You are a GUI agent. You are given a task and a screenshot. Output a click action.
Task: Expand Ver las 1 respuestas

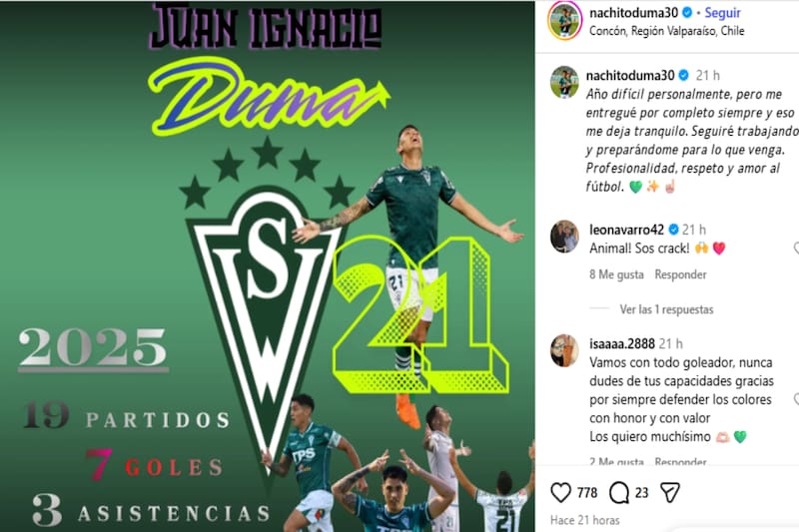click(666, 309)
